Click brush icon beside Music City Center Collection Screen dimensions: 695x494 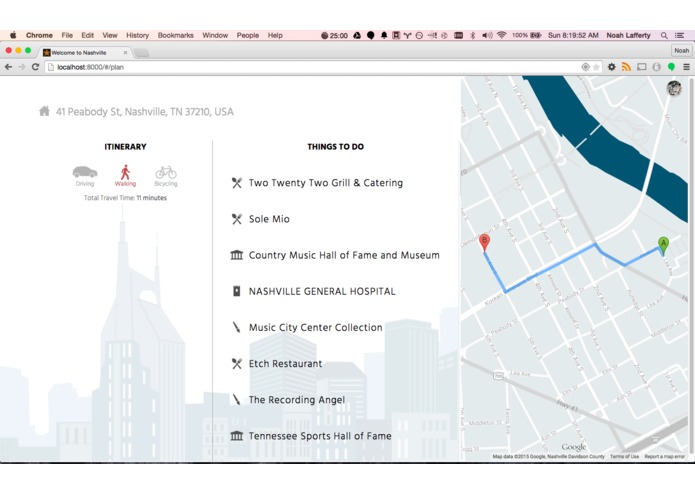(x=237, y=327)
